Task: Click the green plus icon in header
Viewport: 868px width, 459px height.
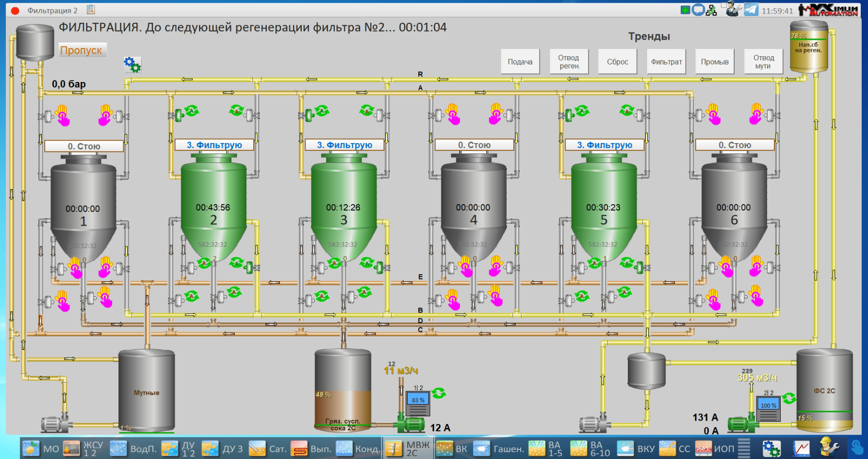Action: pos(685,10)
